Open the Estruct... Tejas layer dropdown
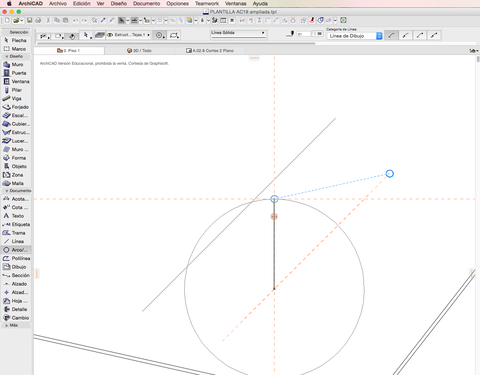 coord(129,35)
